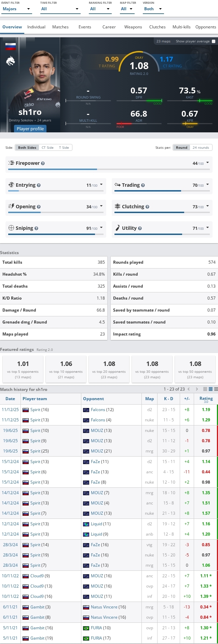Switch to Events tab
This screenshot has width=218, height=644.
(85, 27)
